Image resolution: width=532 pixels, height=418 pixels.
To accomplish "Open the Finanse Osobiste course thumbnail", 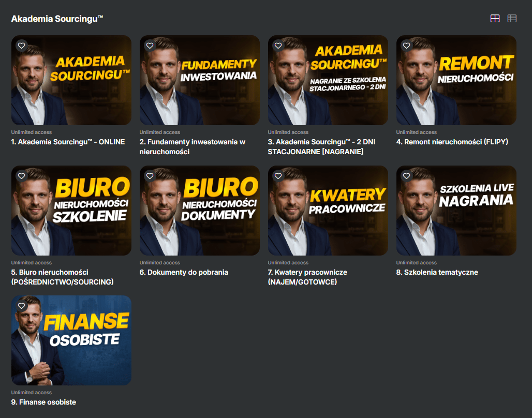I will coord(71,340).
